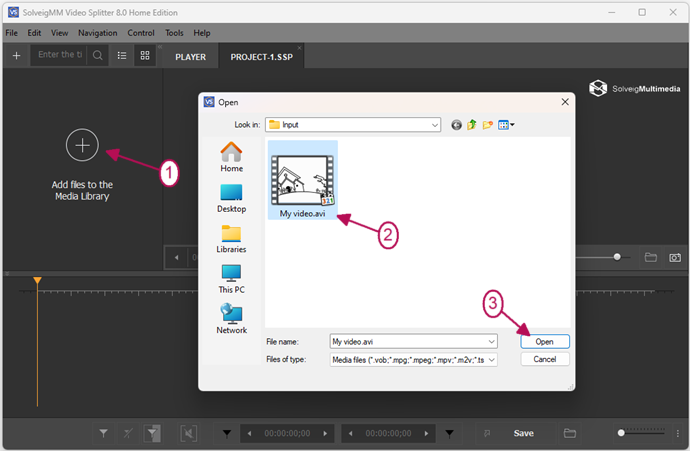
Task: Step back the second timecode field
Action: (x=351, y=433)
